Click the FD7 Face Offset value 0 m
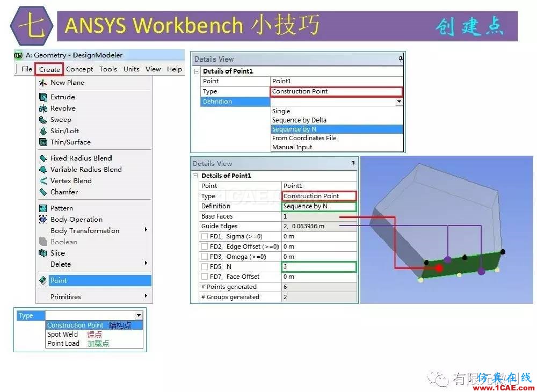This screenshot has height=392, width=537. [319, 277]
